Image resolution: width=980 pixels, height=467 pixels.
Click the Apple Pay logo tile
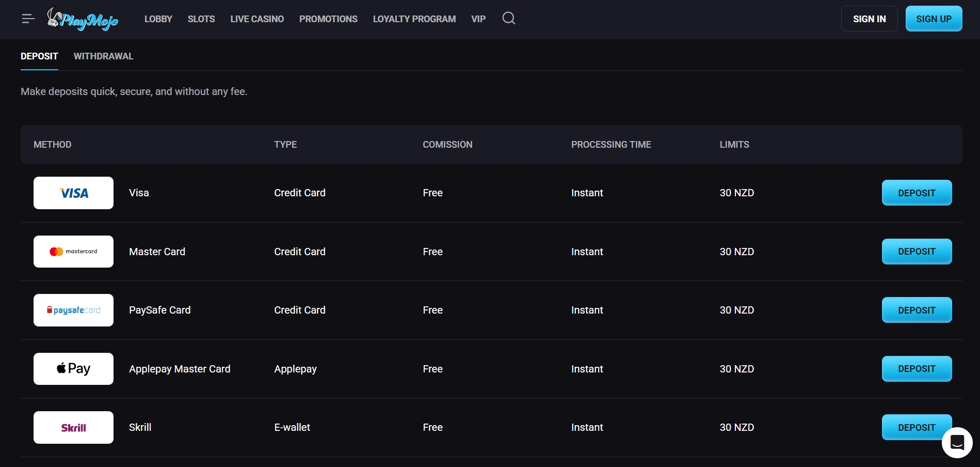click(x=73, y=369)
